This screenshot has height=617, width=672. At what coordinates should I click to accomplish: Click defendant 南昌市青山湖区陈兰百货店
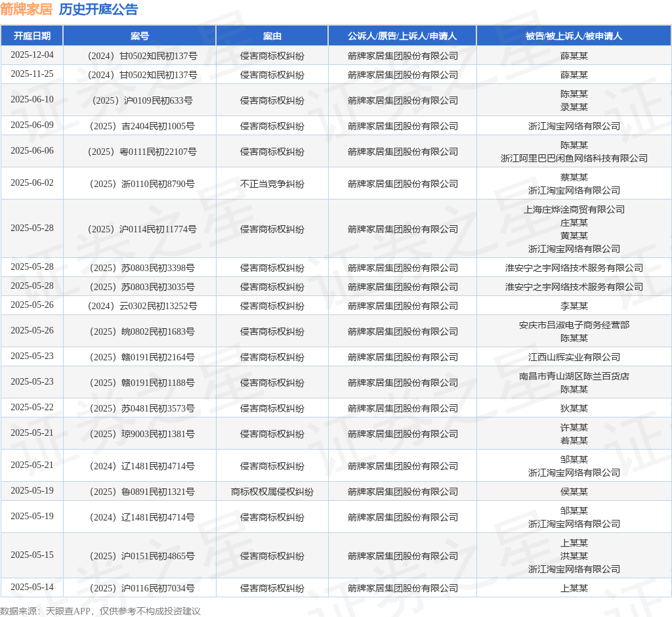[574, 376]
